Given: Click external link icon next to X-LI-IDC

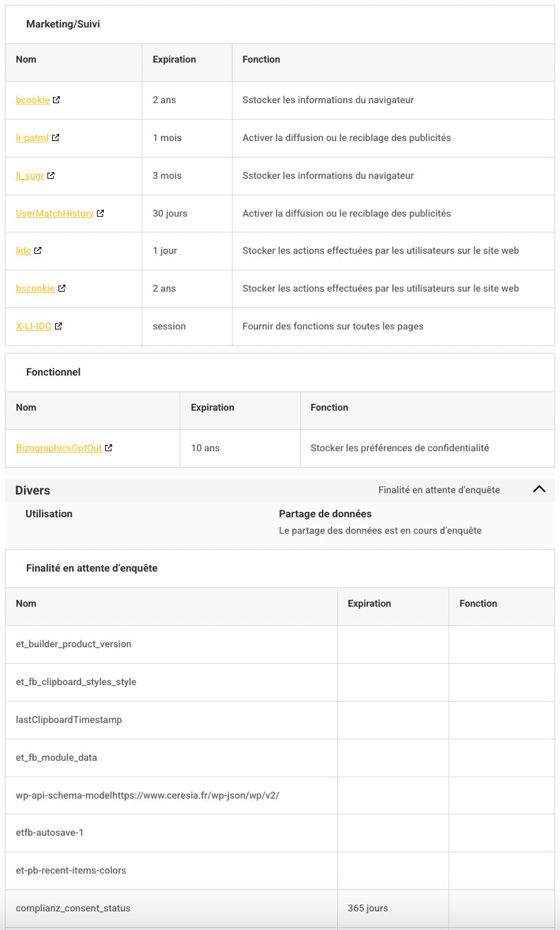Looking at the screenshot, I should tap(58, 326).
